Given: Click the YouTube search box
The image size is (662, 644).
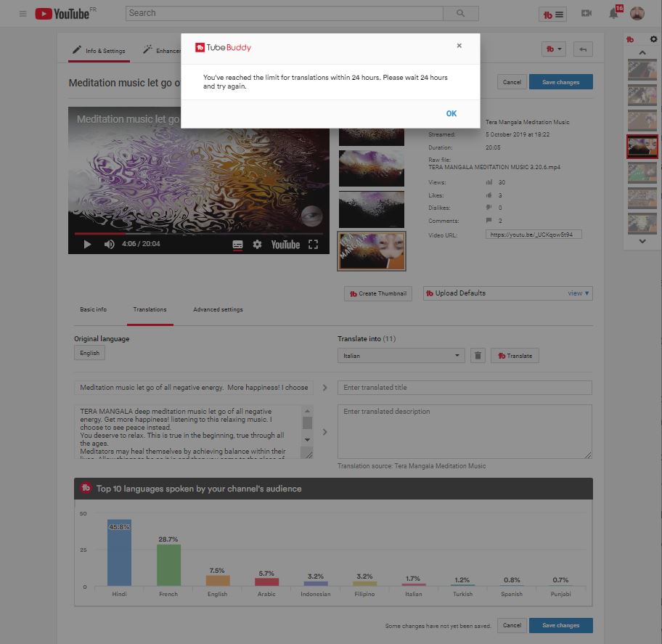Looking at the screenshot, I should (284, 14).
